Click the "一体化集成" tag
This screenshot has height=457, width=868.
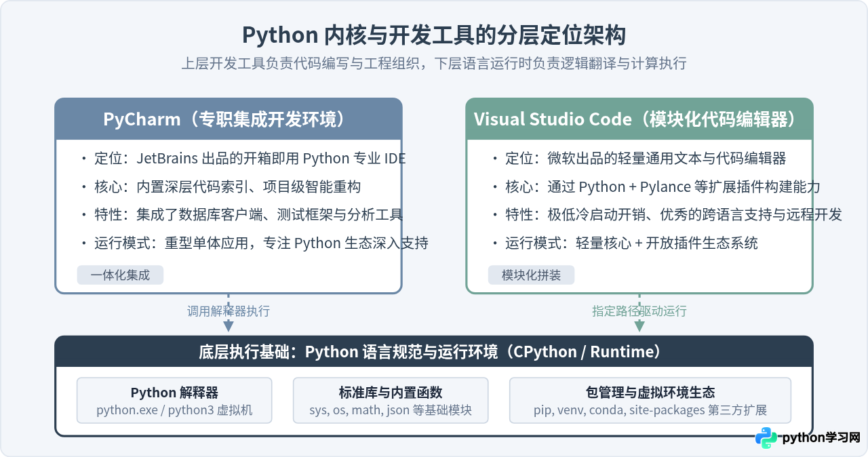coord(120,275)
